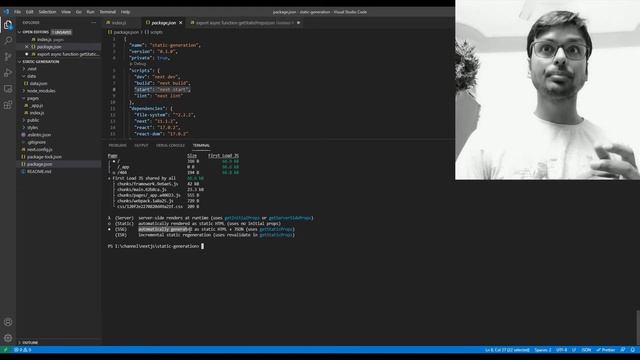Open index.js in the pages folder tree
The height and width of the screenshot is (360, 640).
[x=36, y=113]
